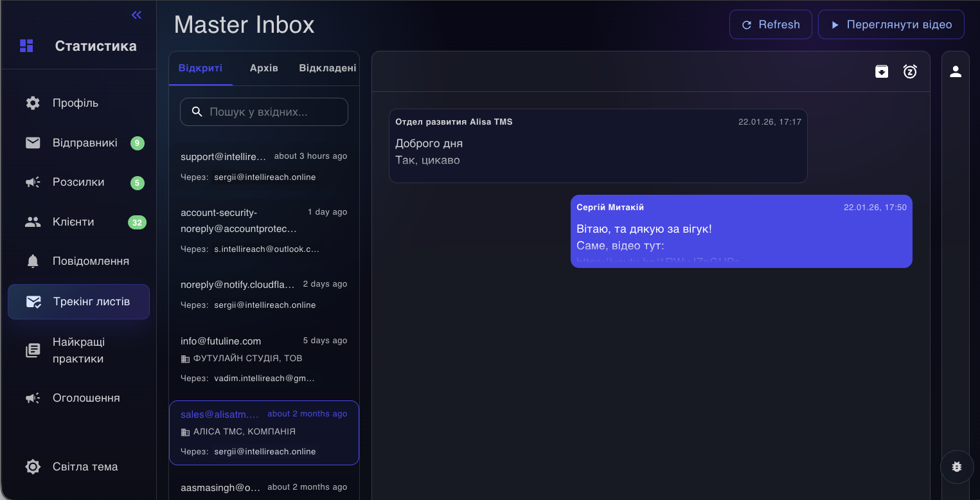980x500 pixels.
Task: Open Найкращі практики page
Action: [x=78, y=350]
